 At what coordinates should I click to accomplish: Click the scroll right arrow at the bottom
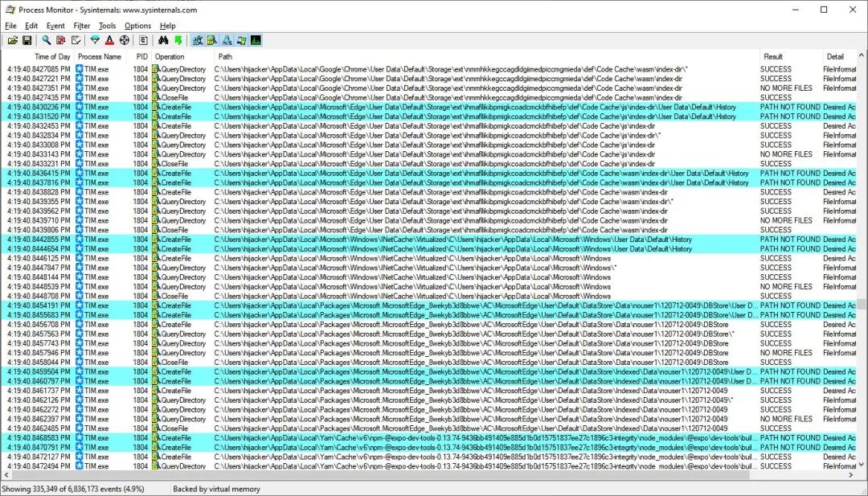(x=851, y=476)
